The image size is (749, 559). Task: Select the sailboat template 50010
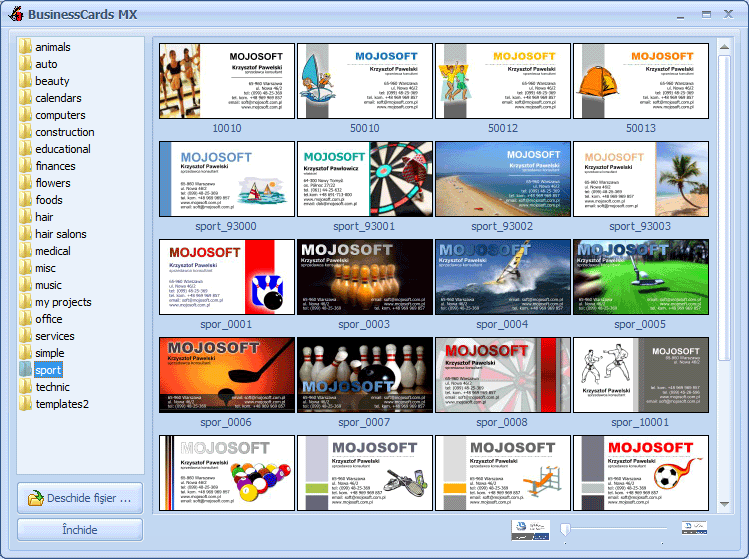365,81
